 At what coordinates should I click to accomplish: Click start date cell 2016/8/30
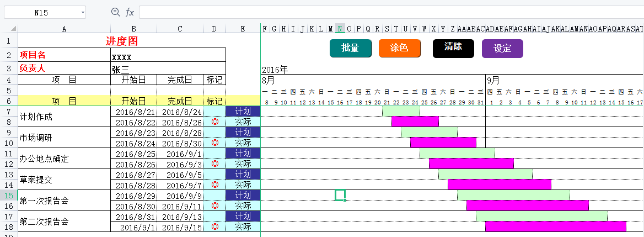pyautogui.click(x=134, y=206)
